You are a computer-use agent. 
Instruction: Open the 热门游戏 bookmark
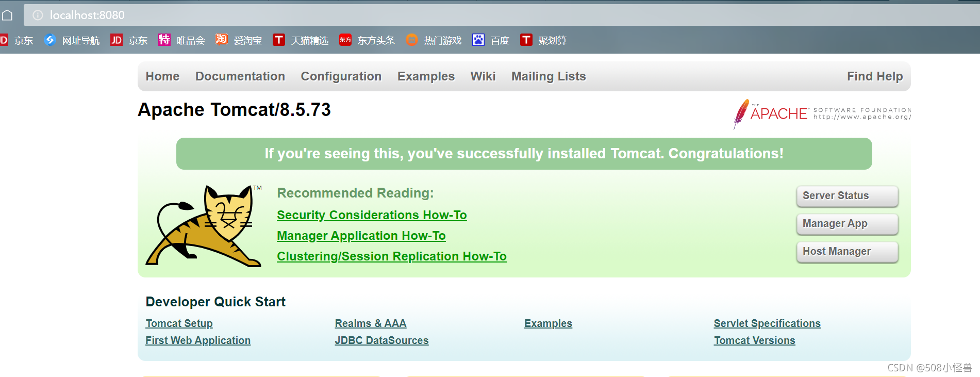point(434,40)
